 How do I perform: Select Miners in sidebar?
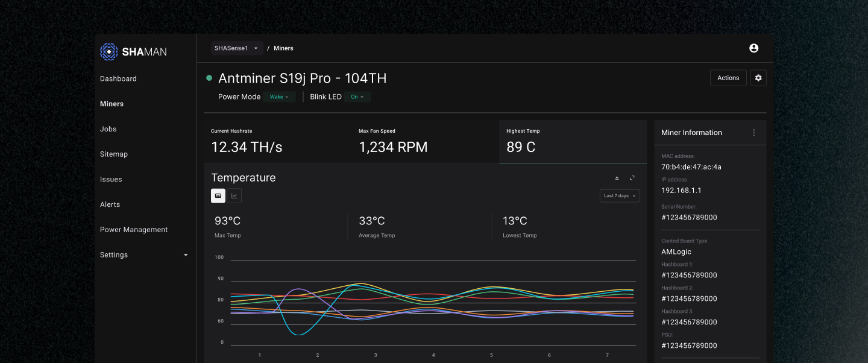pos(112,104)
